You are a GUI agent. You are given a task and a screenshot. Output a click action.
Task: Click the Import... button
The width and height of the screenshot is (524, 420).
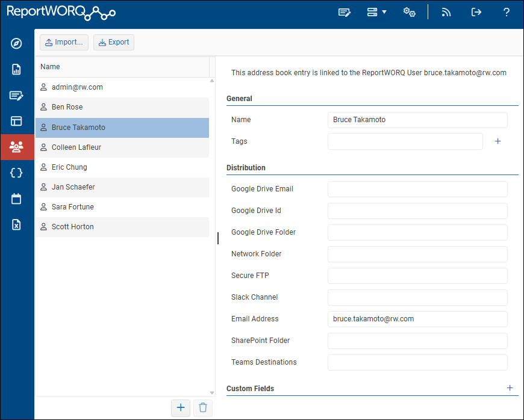pyautogui.click(x=64, y=42)
